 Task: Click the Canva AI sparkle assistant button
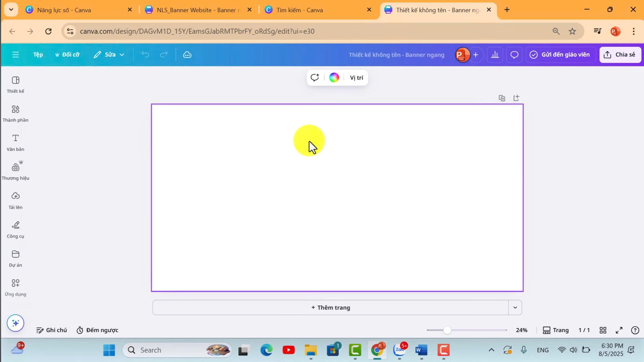point(15,323)
